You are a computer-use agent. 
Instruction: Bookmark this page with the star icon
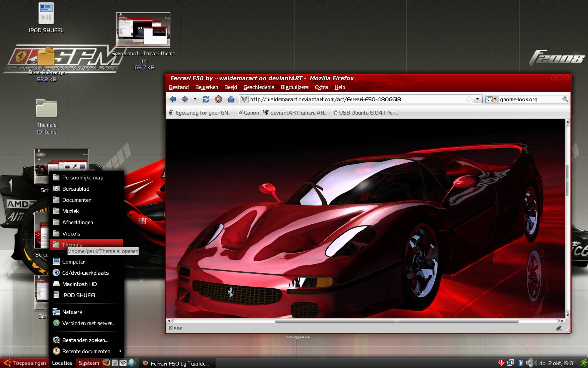[x=469, y=99]
